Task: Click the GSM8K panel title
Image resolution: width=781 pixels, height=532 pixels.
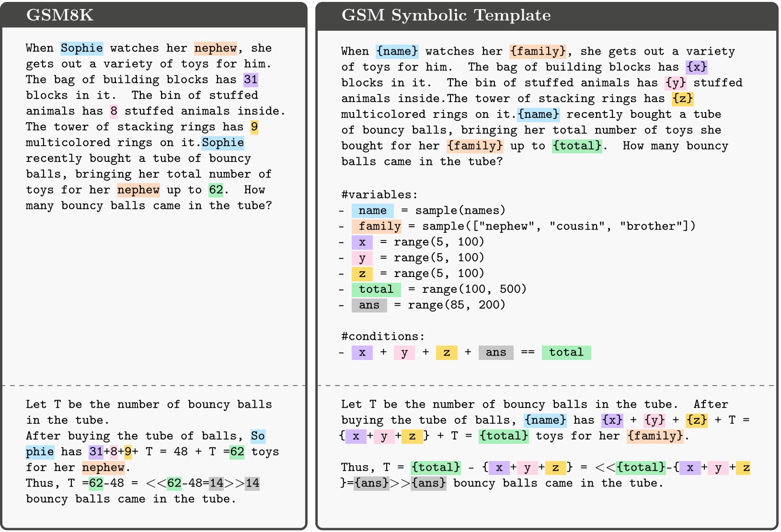Action: pyautogui.click(x=60, y=15)
